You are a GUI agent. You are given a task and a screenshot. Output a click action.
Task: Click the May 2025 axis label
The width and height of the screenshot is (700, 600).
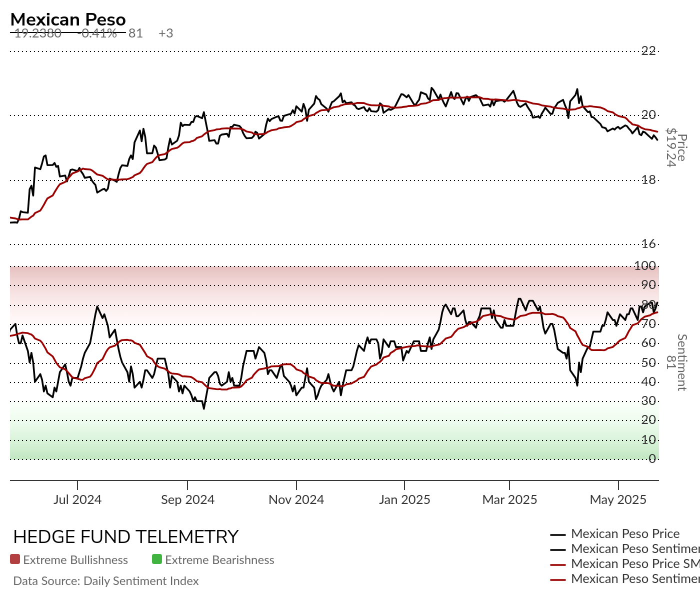pos(618,499)
